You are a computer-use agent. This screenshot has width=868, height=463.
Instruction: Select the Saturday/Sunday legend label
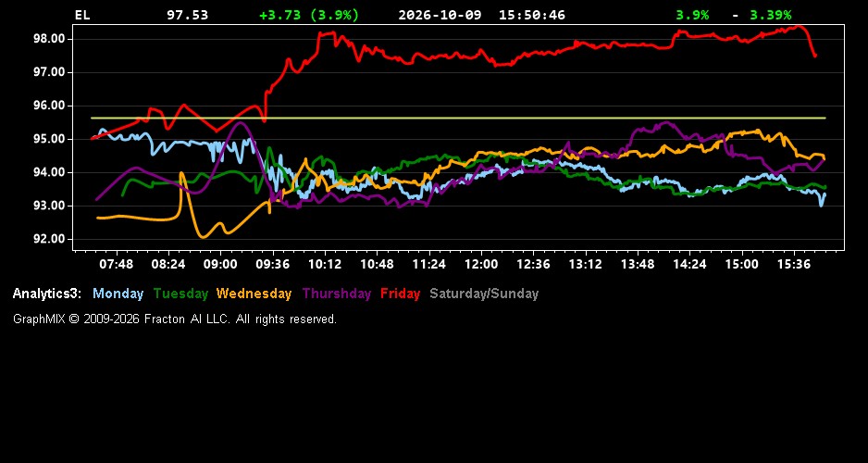pyautogui.click(x=484, y=294)
